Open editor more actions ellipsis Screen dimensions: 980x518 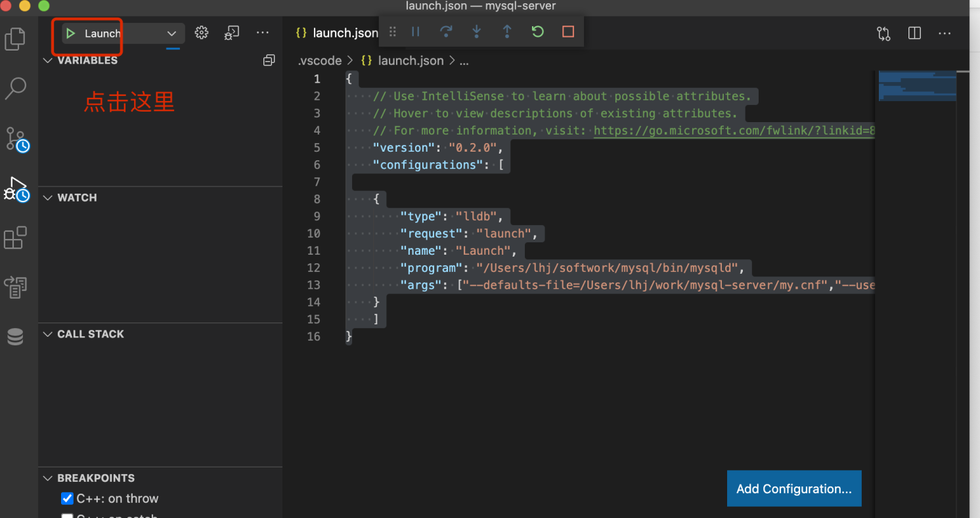pyautogui.click(x=945, y=33)
